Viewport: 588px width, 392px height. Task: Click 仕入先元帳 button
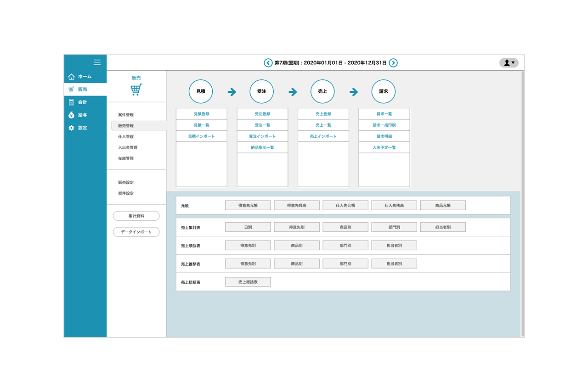point(345,206)
